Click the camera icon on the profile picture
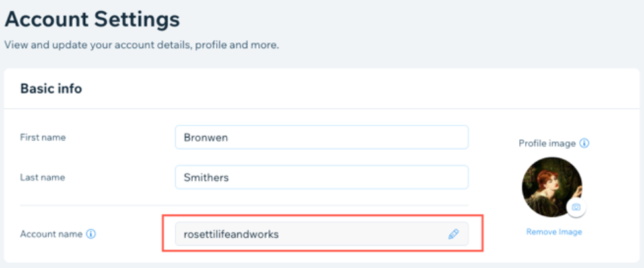This screenshot has width=644, height=268. [576, 207]
